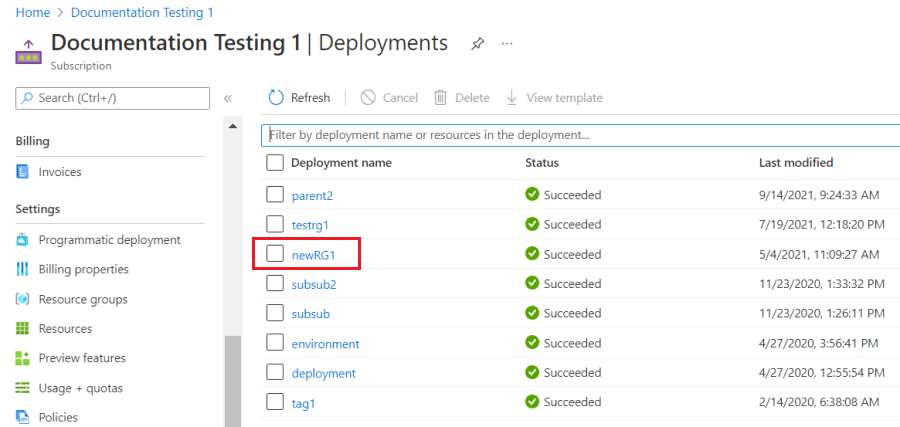Click the Usage + quotas icon
The image size is (900, 427).
tap(22, 388)
